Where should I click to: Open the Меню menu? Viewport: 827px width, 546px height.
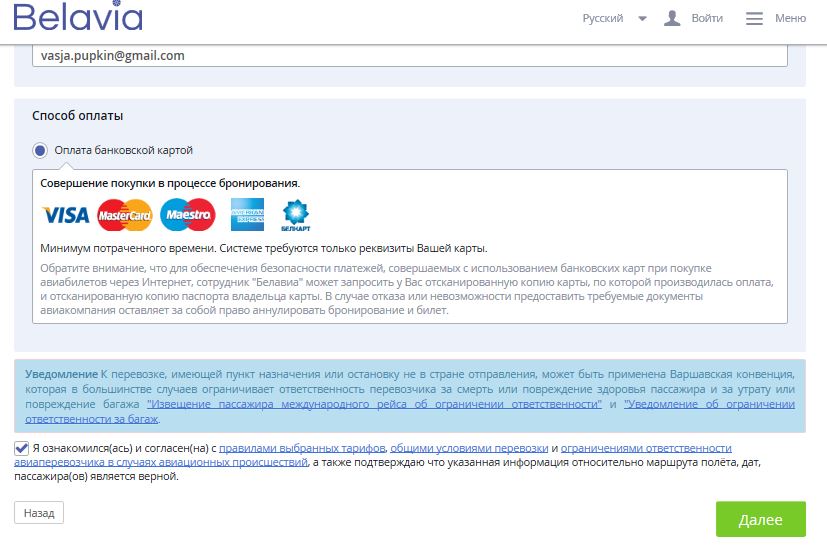(789, 18)
